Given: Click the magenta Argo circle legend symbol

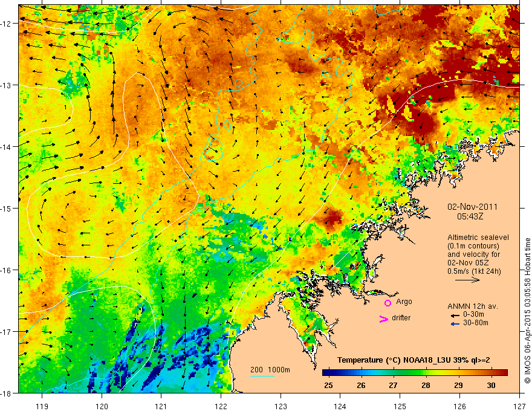Looking at the screenshot, I should (x=388, y=302).
